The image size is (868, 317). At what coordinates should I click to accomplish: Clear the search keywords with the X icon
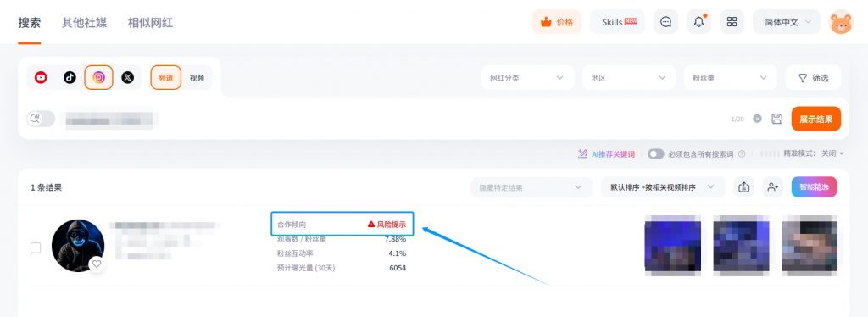[x=757, y=119]
